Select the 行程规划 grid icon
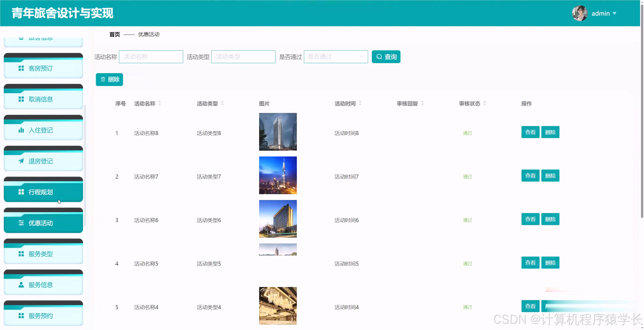Viewport: 644px width, 330px height. pos(21,192)
